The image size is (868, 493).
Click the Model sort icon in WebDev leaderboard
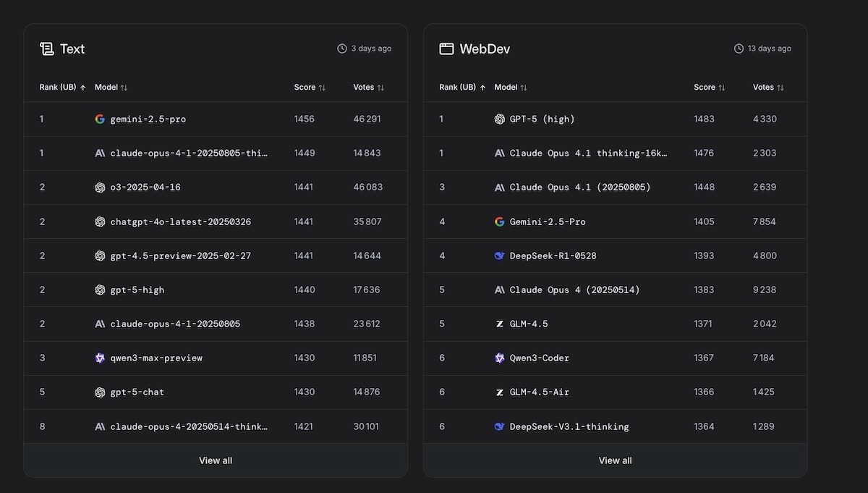click(524, 88)
